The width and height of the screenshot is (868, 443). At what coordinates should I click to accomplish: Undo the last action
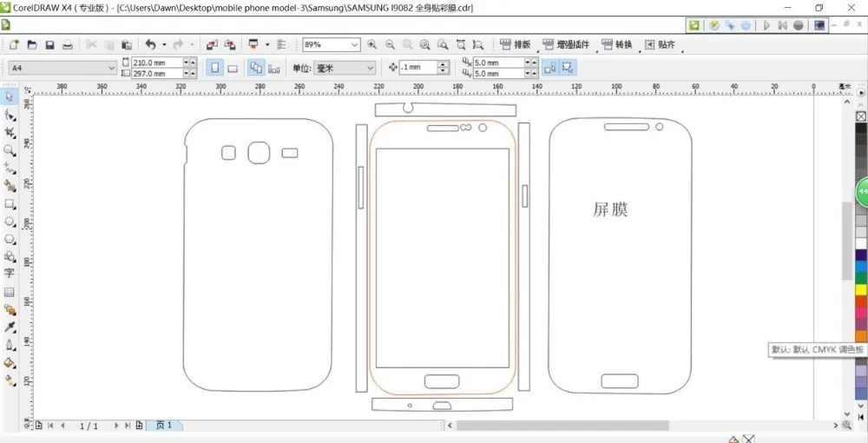(150, 44)
